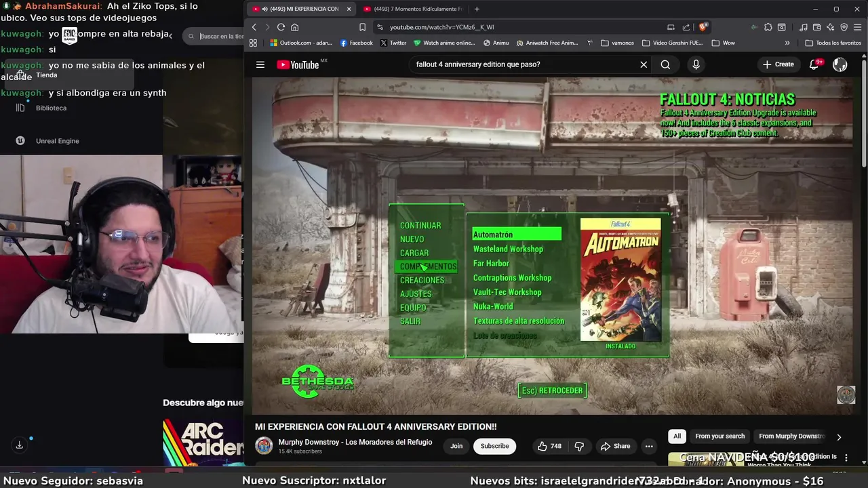Screen dimensions: 868x488
Task: Select the From Murphy Downstroy chip
Action: click(791, 436)
